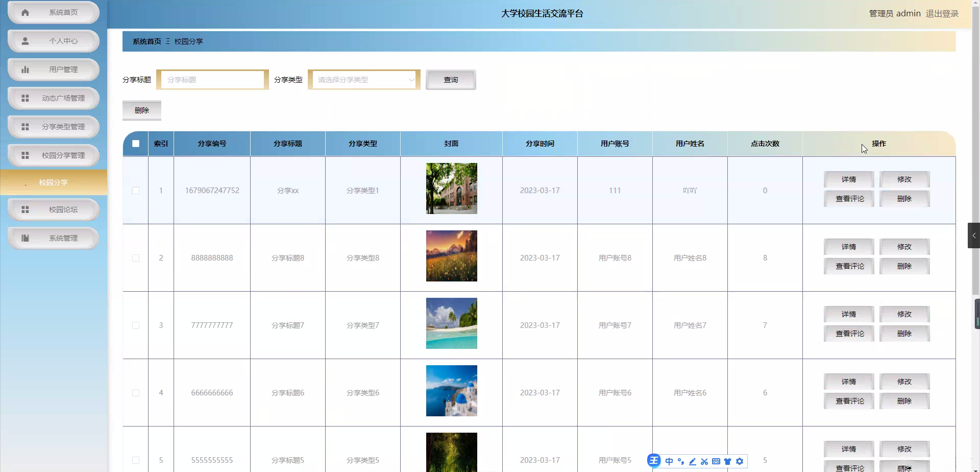The height and width of the screenshot is (472, 980).
Task: Select the 校园分享 submenu item in the sidebar
Action: tap(54, 182)
